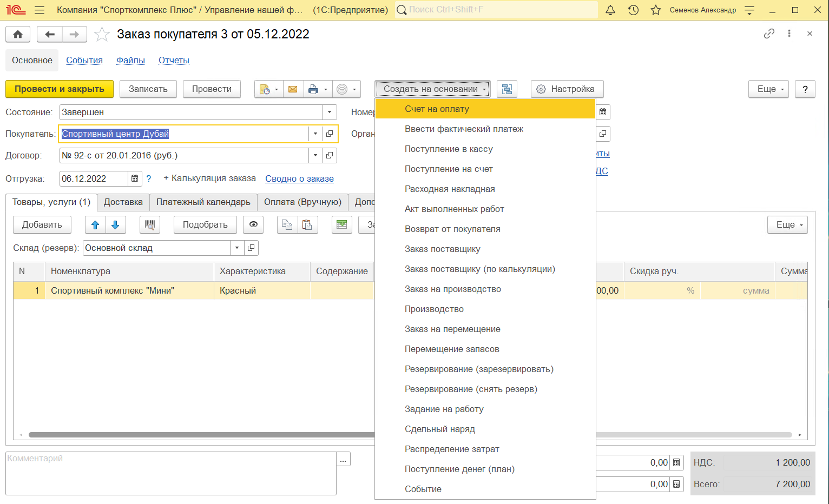
Task: Open the Склад record link icon
Action: pos(251,248)
